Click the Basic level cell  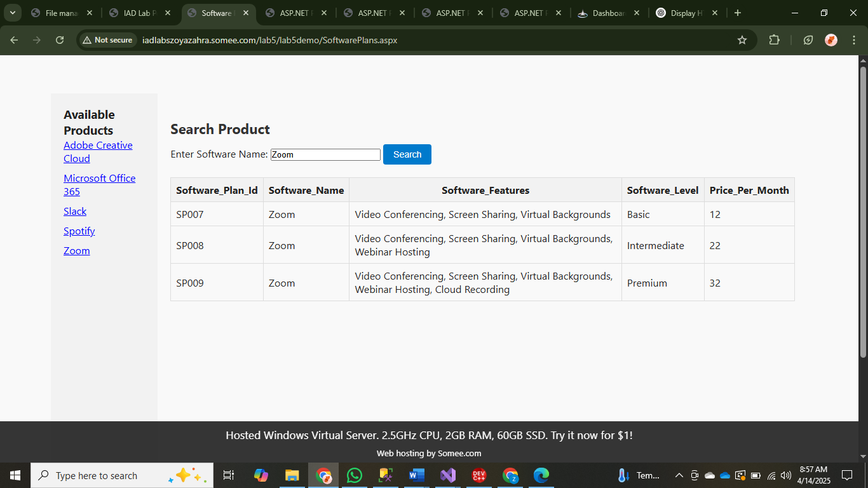click(663, 214)
